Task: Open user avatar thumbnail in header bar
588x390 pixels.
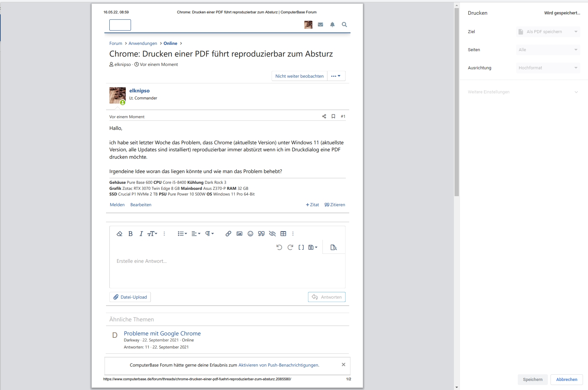Action: [x=308, y=24]
